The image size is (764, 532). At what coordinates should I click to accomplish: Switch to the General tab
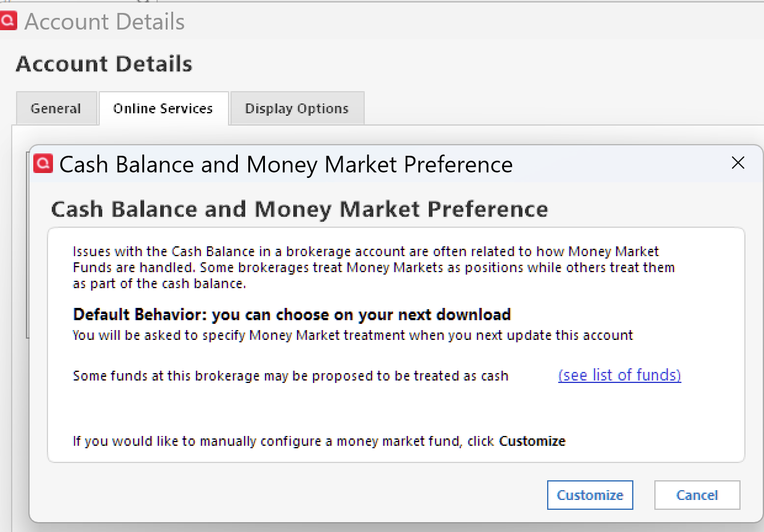coord(56,108)
